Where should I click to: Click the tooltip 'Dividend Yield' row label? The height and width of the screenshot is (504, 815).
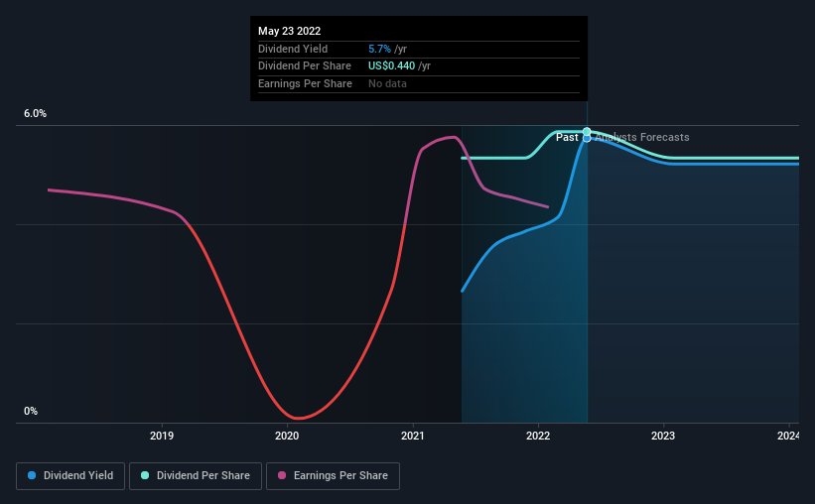[x=293, y=49]
